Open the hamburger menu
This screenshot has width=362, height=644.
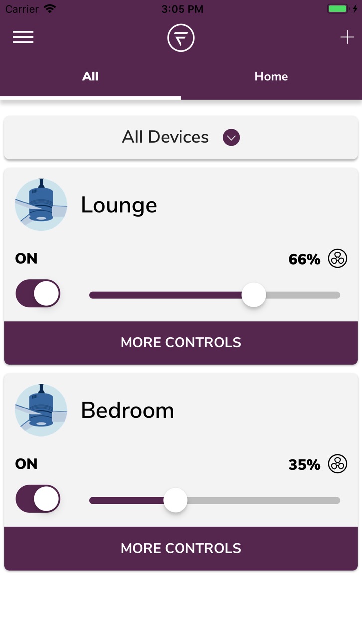[x=23, y=37]
